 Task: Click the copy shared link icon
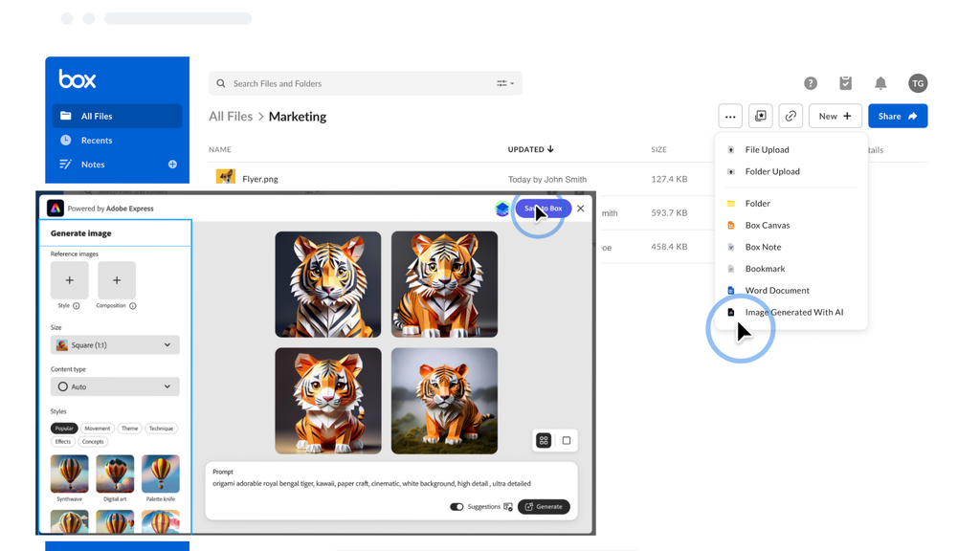(x=791, y=116)
